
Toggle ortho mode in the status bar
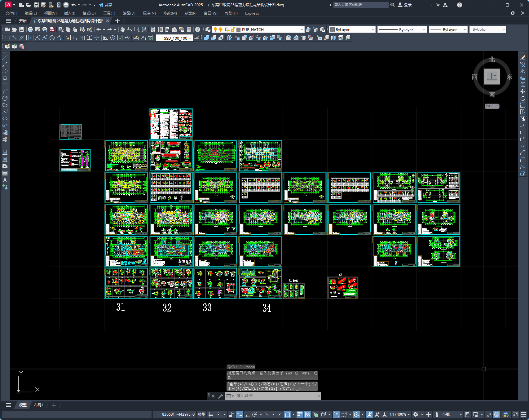tap(247, 414)
